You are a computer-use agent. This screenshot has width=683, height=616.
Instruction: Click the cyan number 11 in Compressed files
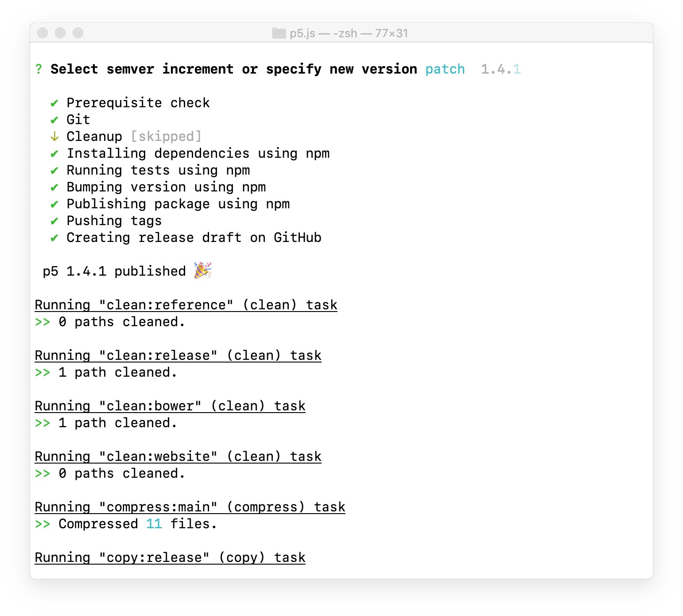click(x=154, y=524)
